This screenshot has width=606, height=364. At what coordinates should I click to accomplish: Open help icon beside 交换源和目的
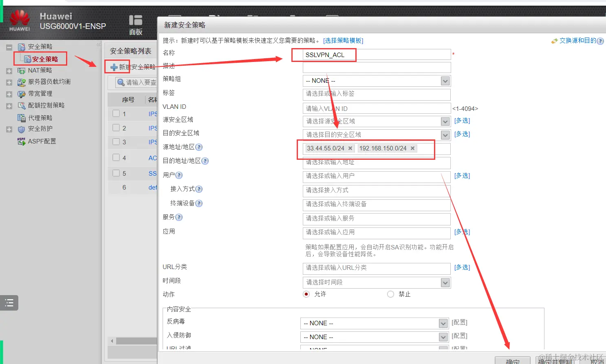click(x=600, y=41)
